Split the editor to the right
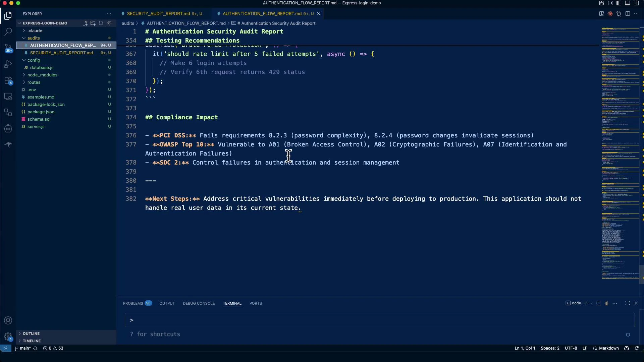 [628, 14]
